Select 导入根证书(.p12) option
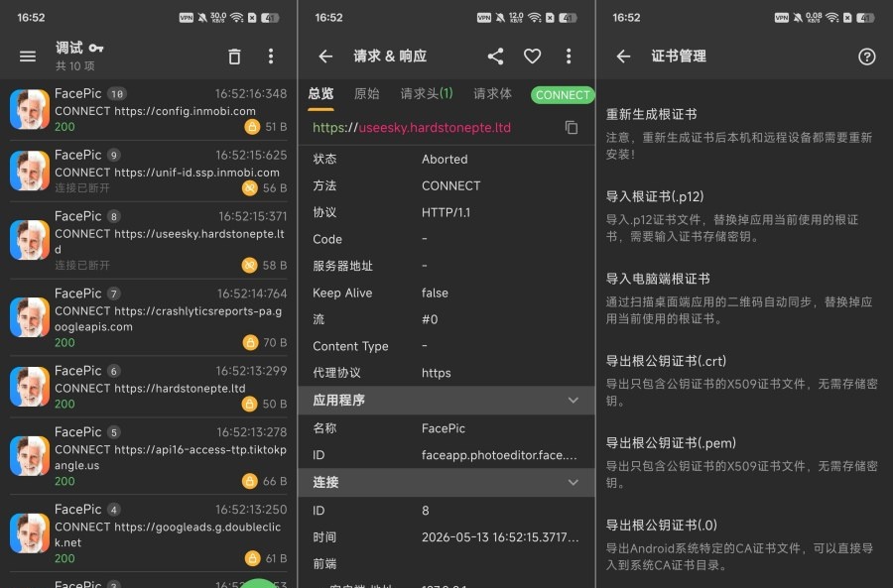Image resolution: width=893 pixels, height=588 pixels. (x=744, y=216)
